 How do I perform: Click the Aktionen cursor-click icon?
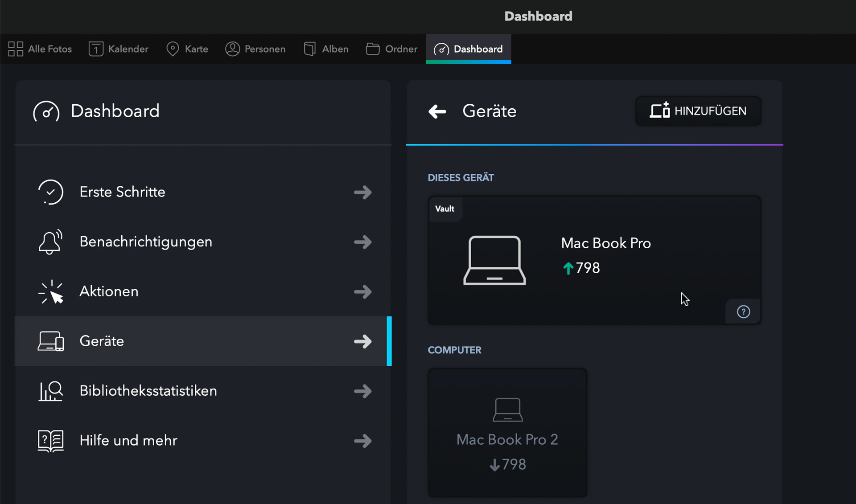point(50,292)
